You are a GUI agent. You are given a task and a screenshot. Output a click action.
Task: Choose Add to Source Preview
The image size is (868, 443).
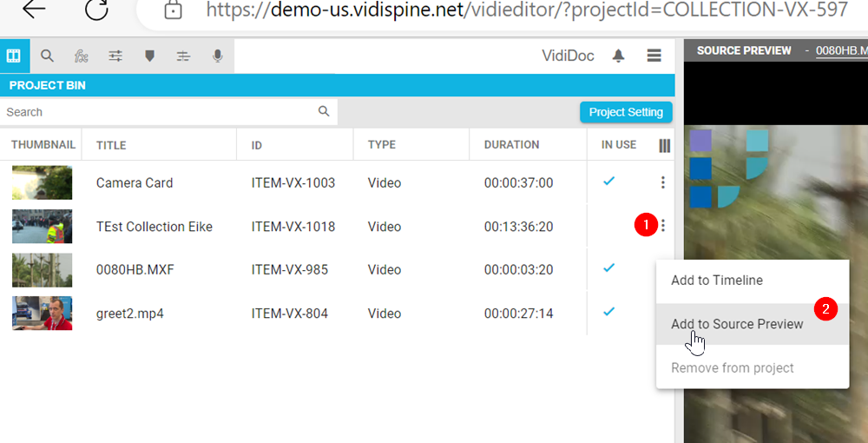[x=736, y=324]
